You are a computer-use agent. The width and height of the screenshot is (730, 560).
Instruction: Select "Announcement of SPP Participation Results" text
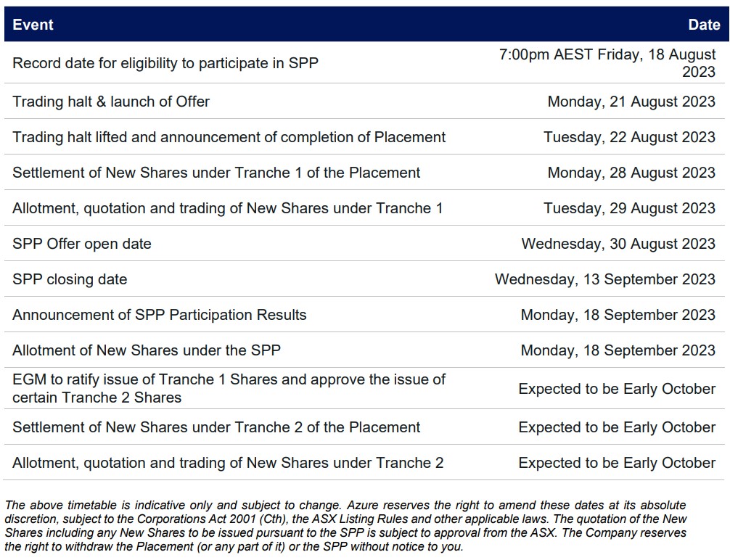[x=160, y=315]
